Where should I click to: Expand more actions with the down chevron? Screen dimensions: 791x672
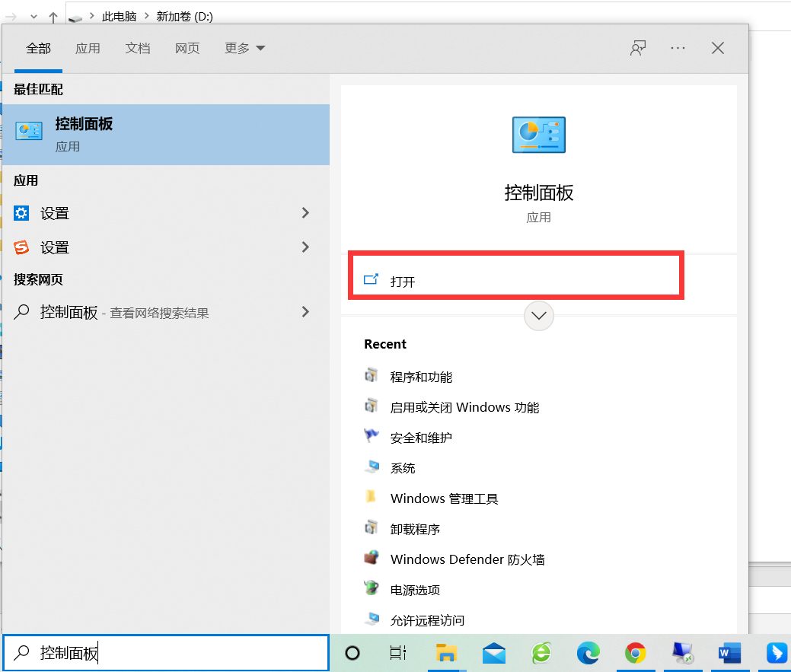(x=539, y=315)
